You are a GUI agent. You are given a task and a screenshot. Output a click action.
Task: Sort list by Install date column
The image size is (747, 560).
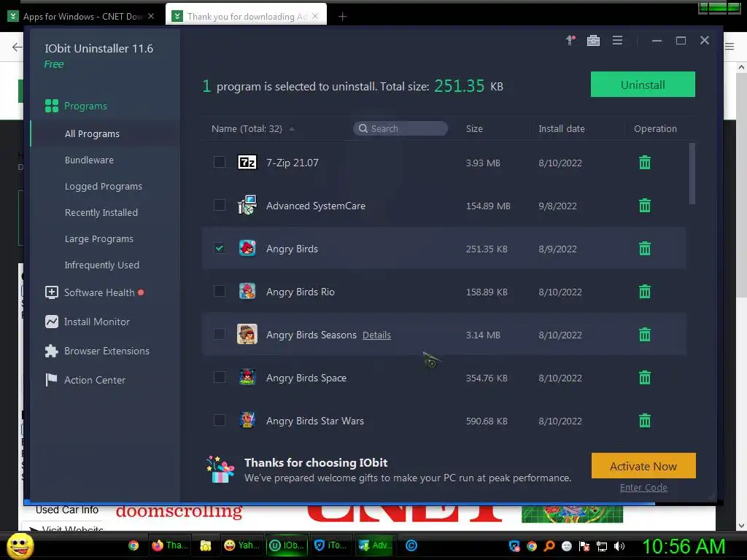(x=561, y=128)
